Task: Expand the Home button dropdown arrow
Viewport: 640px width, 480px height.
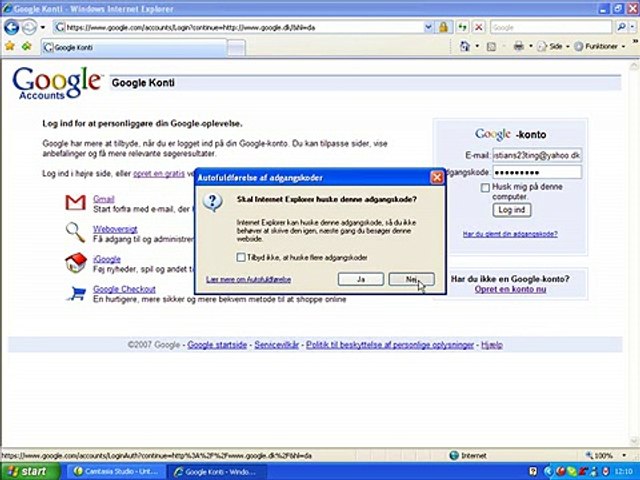Action: [477, 46]
